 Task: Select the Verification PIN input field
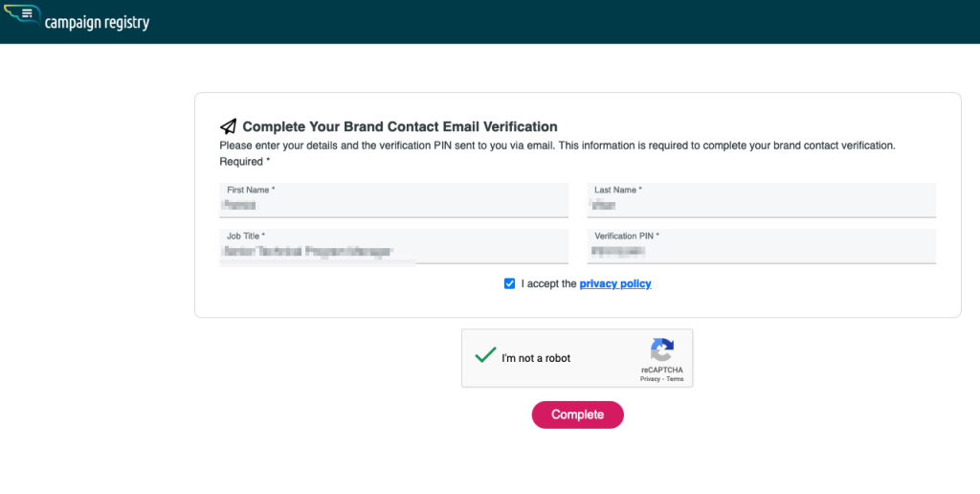pyautogui.click(x=761, y=252)
